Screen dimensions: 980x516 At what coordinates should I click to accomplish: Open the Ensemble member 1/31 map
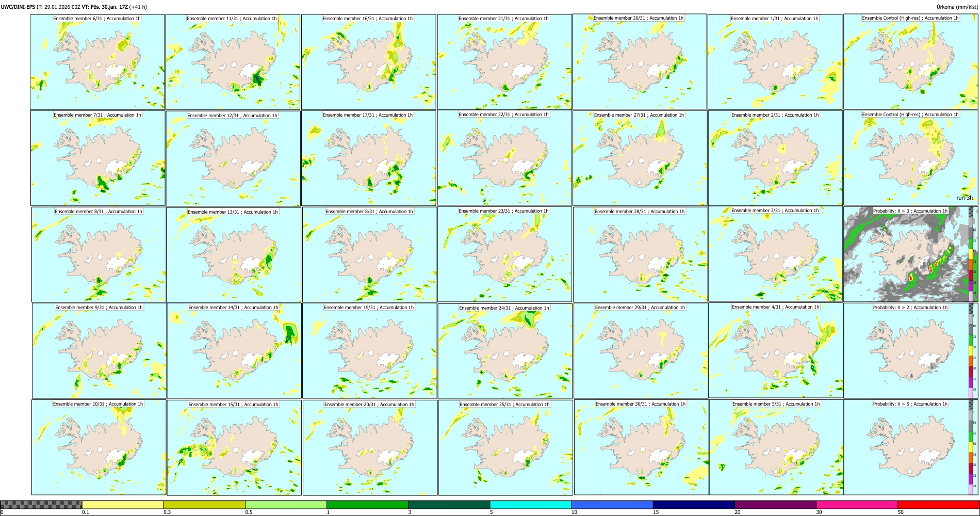[x=775, y=62]
